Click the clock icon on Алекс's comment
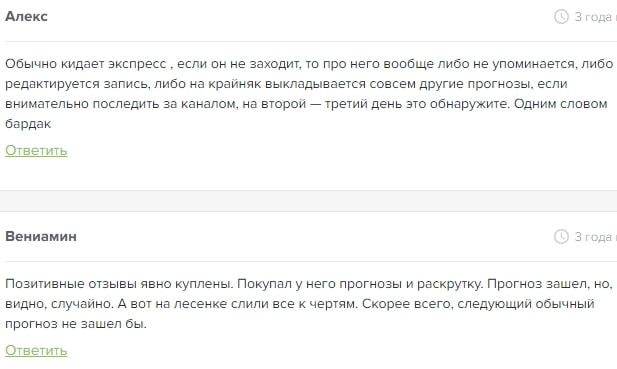This screenshot has height=369, width=617. (561, 17)
